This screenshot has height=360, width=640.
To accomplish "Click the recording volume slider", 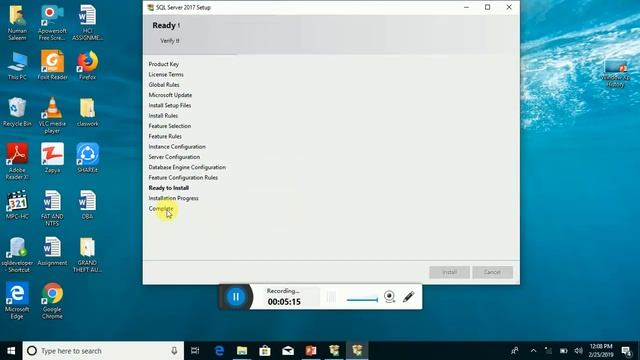I will click(362, 300).
